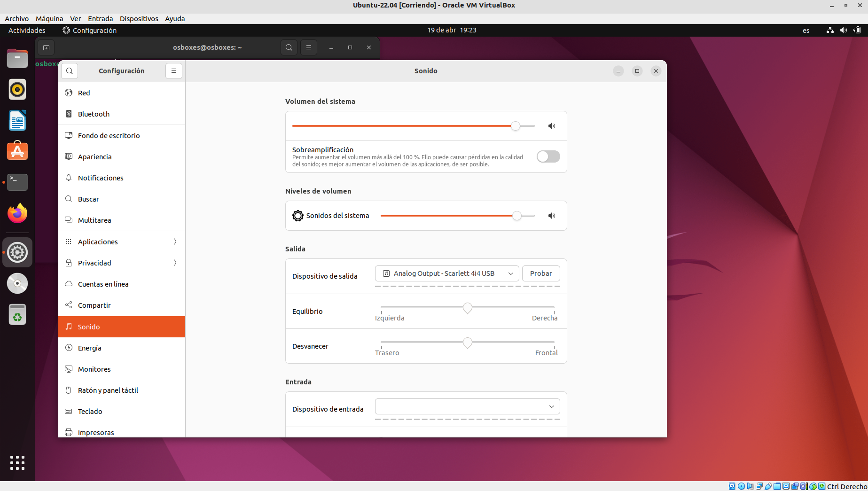Open the Configuración hamburger menu
868x491 pixels.
[174, 71]
